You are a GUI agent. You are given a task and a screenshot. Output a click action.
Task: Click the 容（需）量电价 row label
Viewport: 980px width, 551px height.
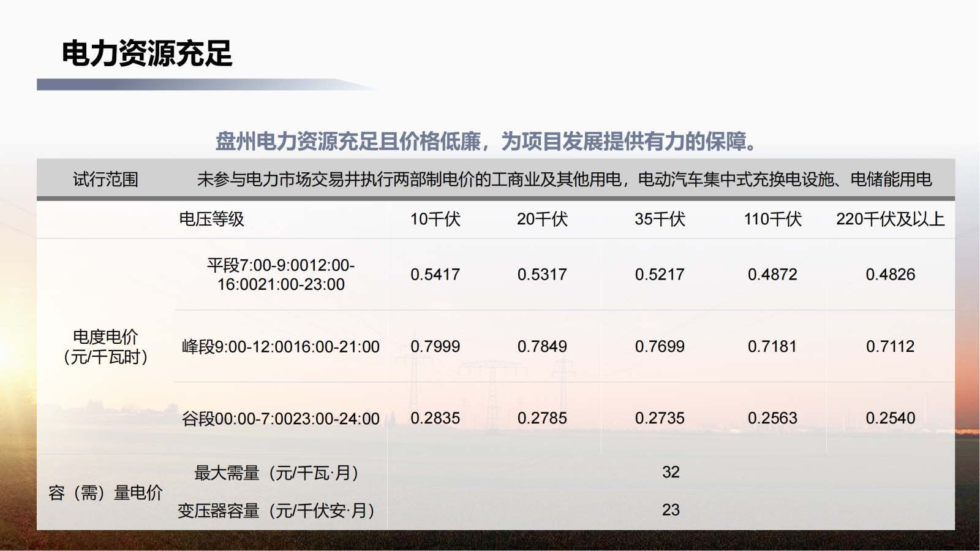tap(105, 492)
